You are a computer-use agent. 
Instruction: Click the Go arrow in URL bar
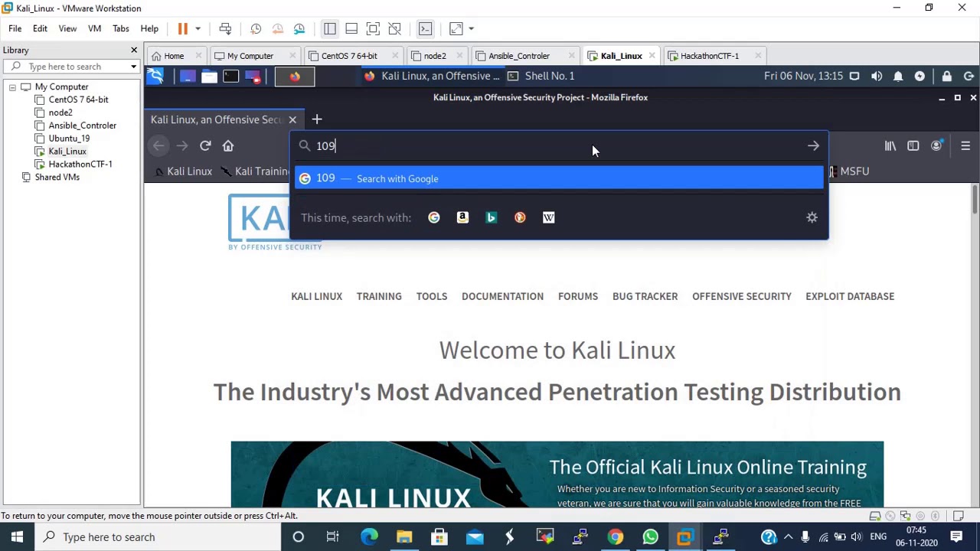pos(813,145)
